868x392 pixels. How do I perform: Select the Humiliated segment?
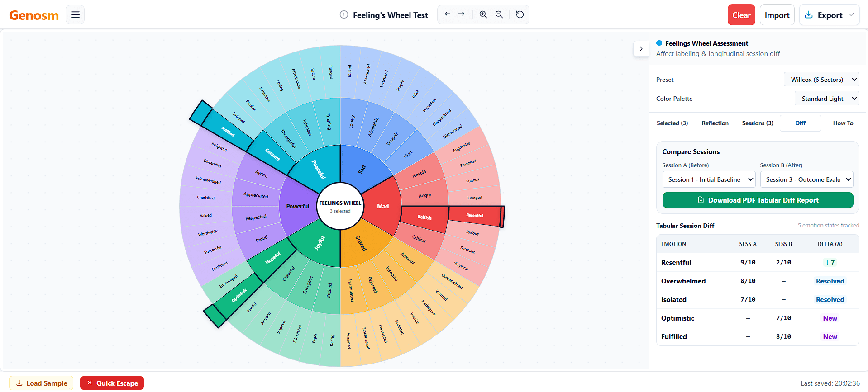[x=351, y=290]
